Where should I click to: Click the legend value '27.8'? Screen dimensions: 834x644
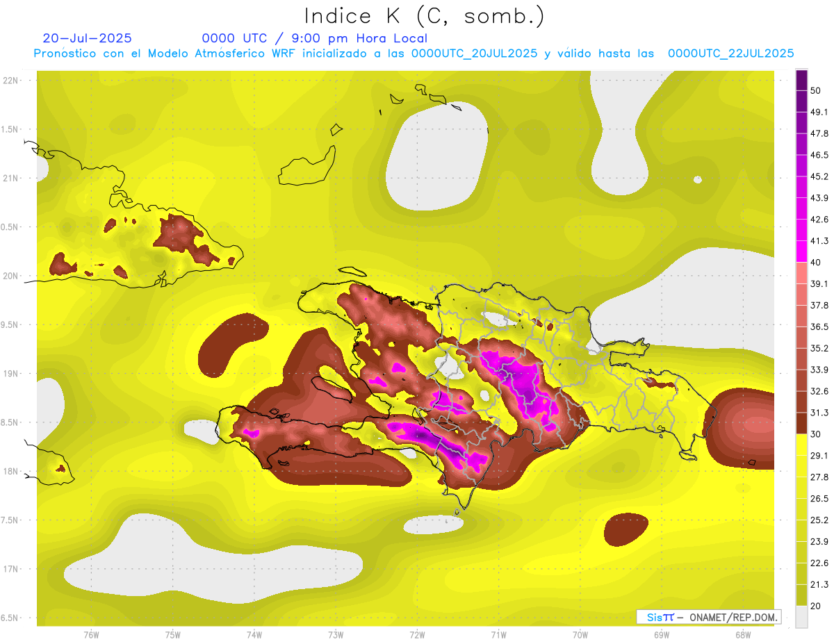click(819, 477)
